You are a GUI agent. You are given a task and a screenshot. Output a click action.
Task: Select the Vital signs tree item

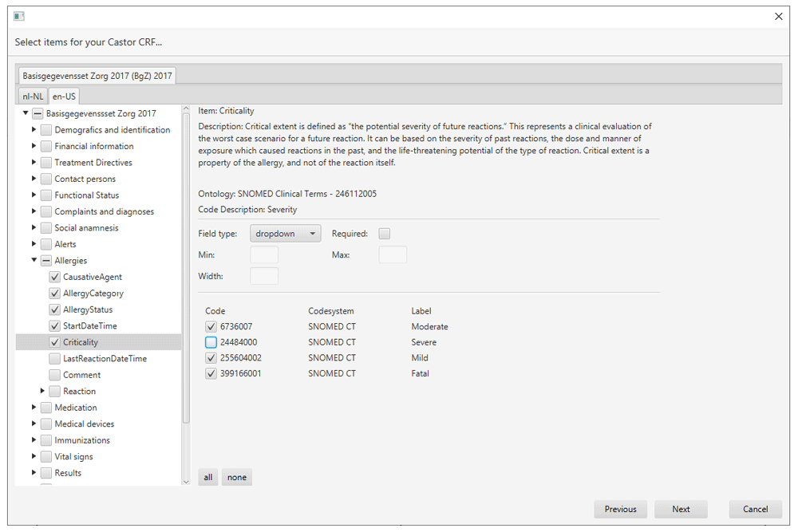pos(73,457)
